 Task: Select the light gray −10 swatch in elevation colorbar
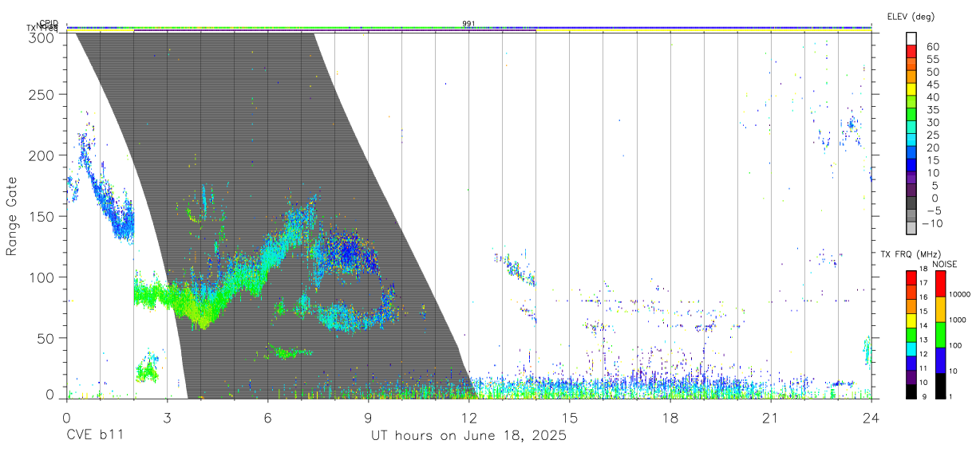(911, 228)
